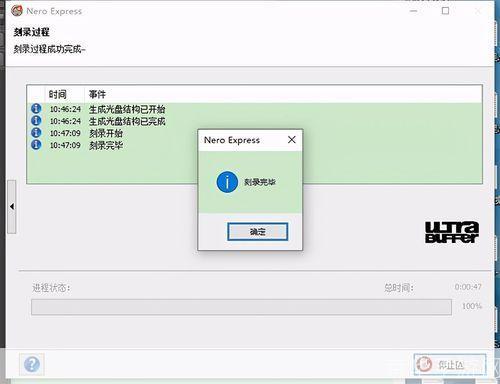The width and height of the screenshot is (500, 384).
Task: Click the 刻录过程 heading
Action: point(31,32)
